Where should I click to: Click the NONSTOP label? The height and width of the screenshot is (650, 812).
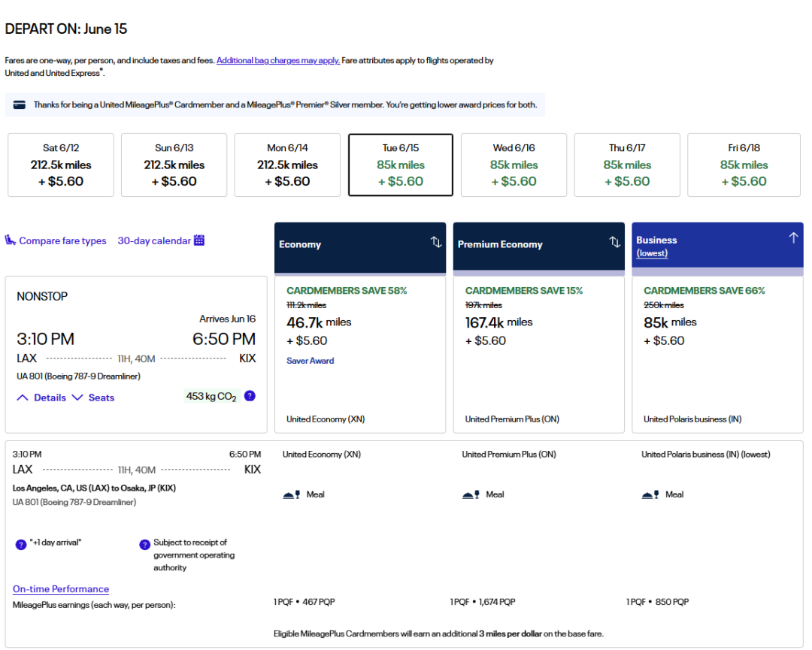pyautogui.click(x=42, y=297)
